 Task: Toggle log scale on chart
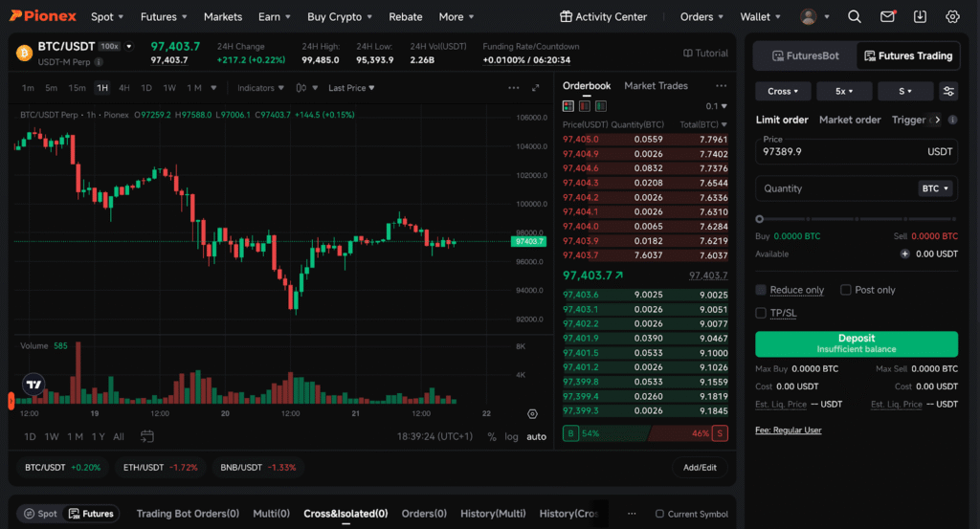click(x=511, y=436)
